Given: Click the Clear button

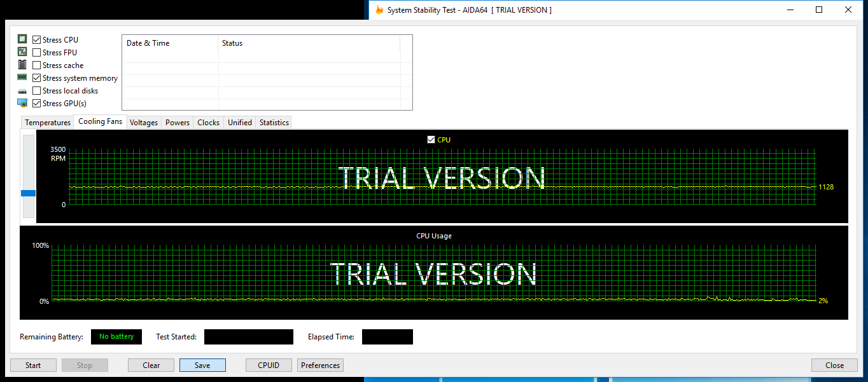Looking at the screenshot, I should (x=151, y=365).
